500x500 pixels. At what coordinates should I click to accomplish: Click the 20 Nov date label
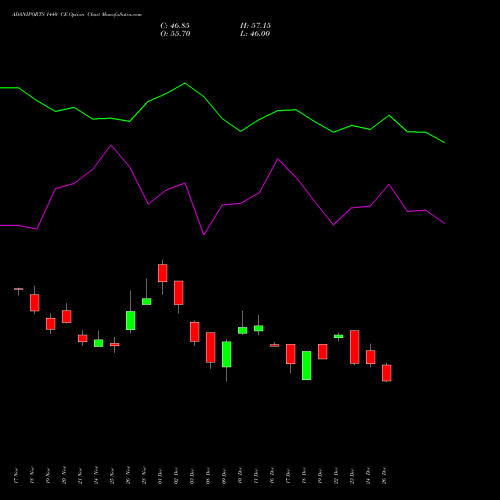click(x=64, y=476)
